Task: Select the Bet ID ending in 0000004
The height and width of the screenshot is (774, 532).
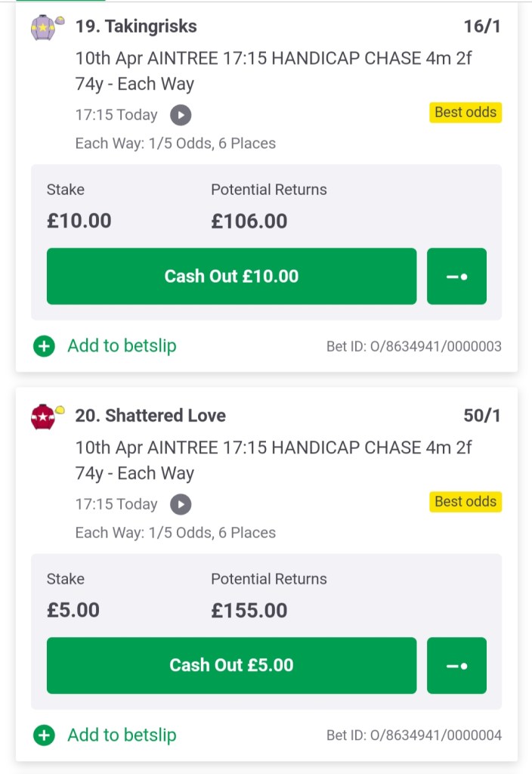Action: coord(413,735)
